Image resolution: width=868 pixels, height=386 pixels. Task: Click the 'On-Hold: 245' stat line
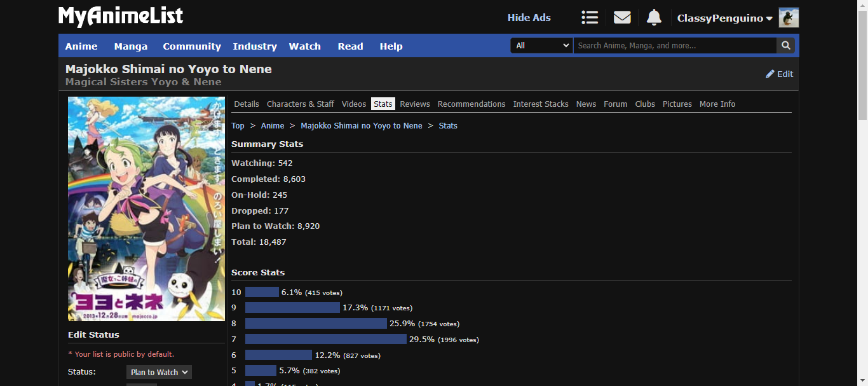[x=259, y=195]
